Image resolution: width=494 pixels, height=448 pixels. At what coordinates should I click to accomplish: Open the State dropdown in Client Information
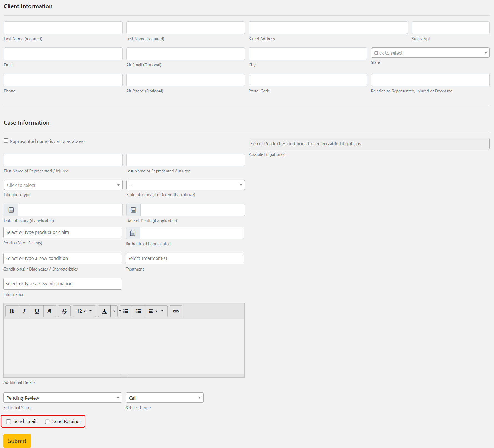[430, 53]
